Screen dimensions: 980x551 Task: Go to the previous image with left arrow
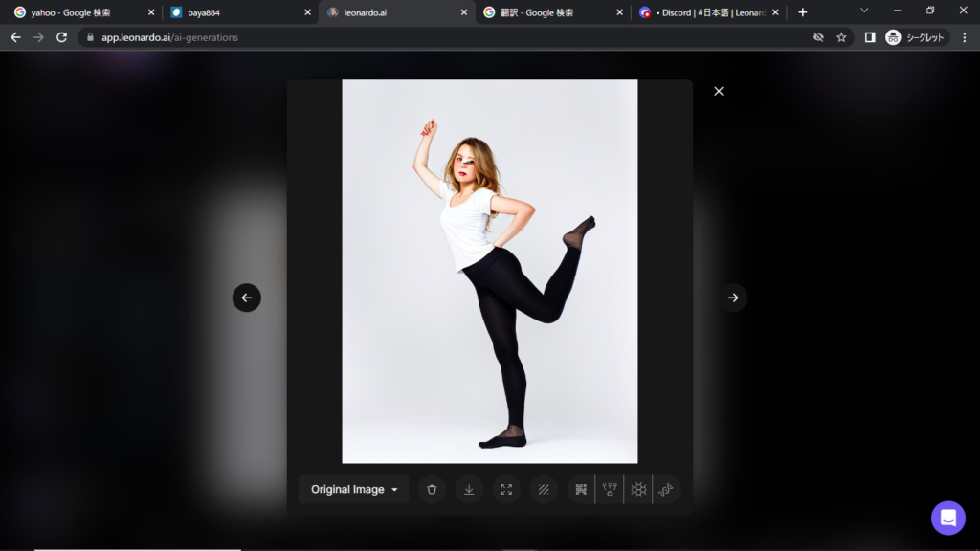[247, 298]
